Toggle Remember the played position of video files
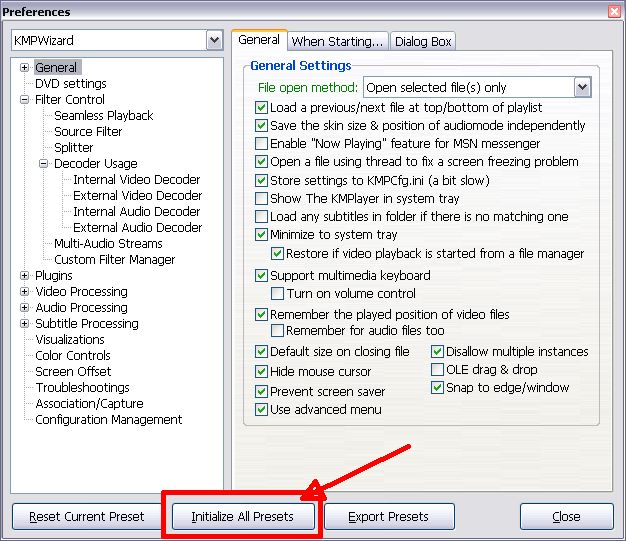Viewport: 626px width, 541px height. [261, 315]
